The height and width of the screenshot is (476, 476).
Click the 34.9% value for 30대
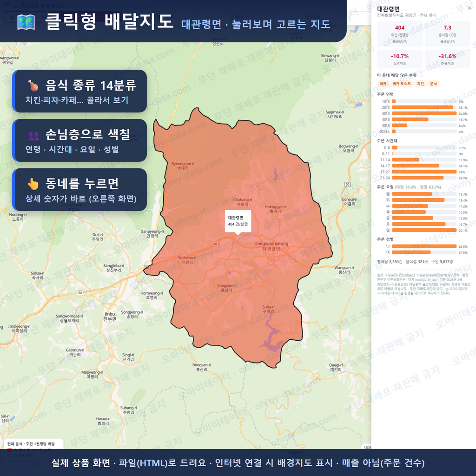(x=463, y=114)
